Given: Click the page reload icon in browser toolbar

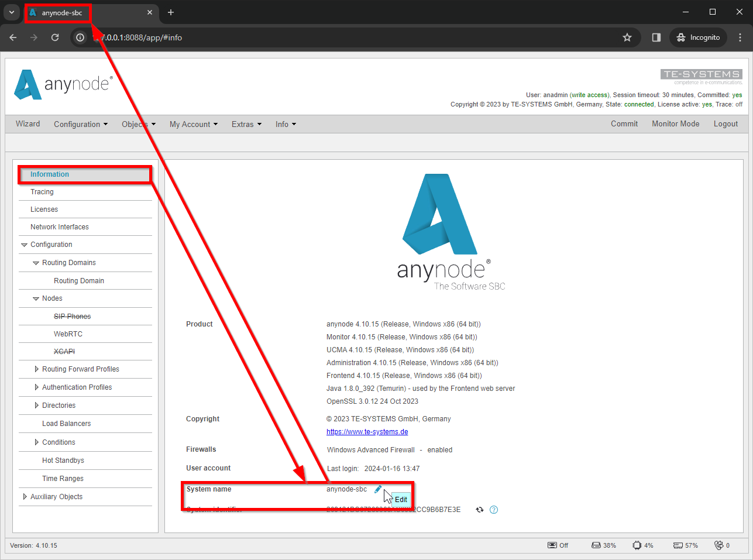Looking at the screenshot, I should pos(54,37).
